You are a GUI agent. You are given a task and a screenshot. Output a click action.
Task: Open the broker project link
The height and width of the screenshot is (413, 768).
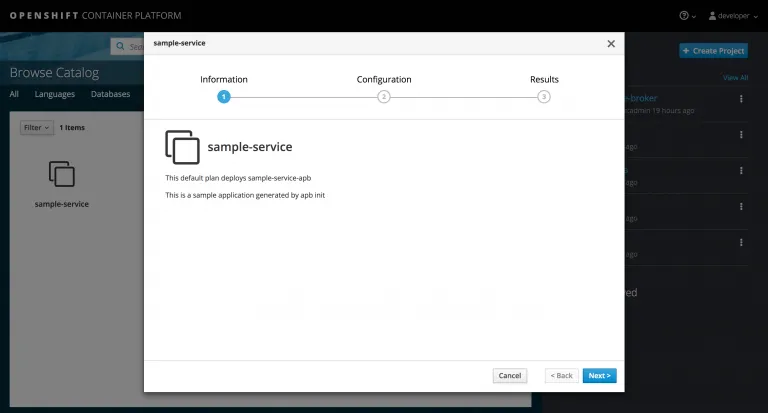click(x=641, y=98)
